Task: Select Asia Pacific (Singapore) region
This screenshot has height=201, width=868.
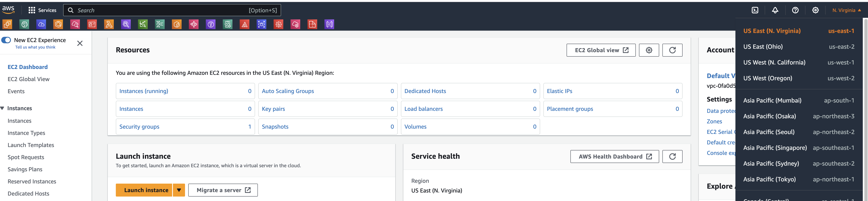Action: click(799, 148)
